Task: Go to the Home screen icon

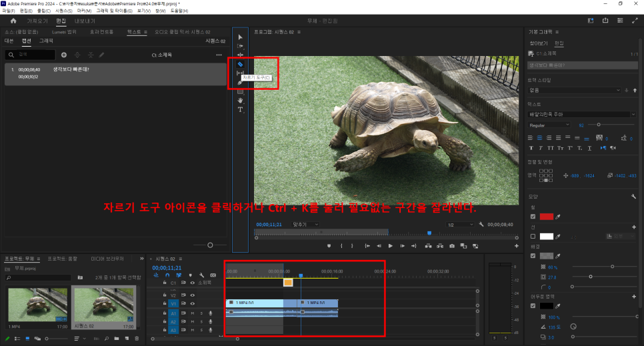Action: pos(13,21)
